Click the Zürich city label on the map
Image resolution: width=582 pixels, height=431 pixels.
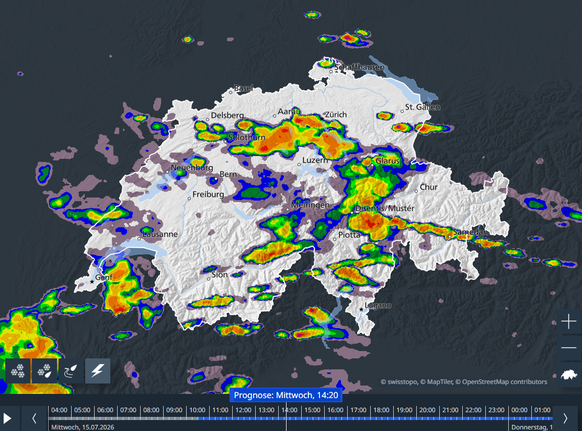point(336,115)
